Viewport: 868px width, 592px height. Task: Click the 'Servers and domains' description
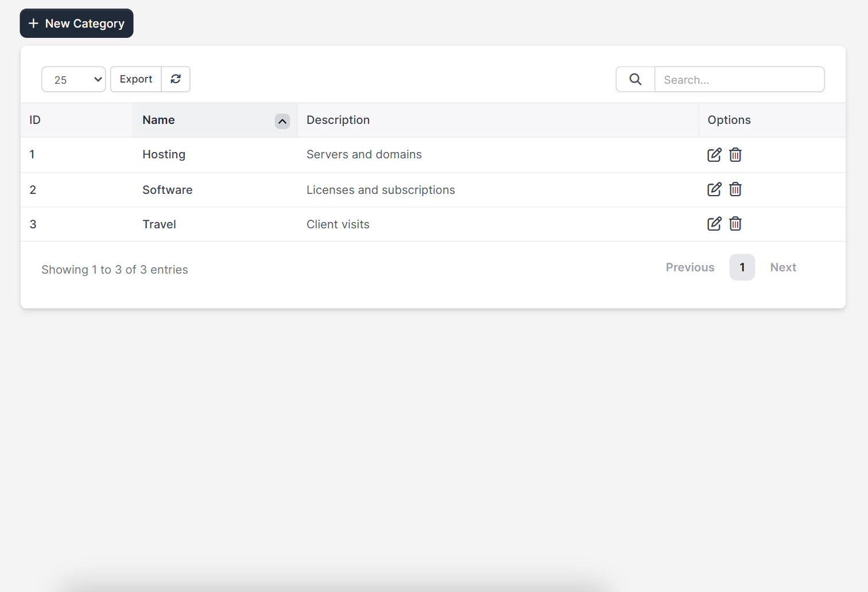(x=364, y=154)
